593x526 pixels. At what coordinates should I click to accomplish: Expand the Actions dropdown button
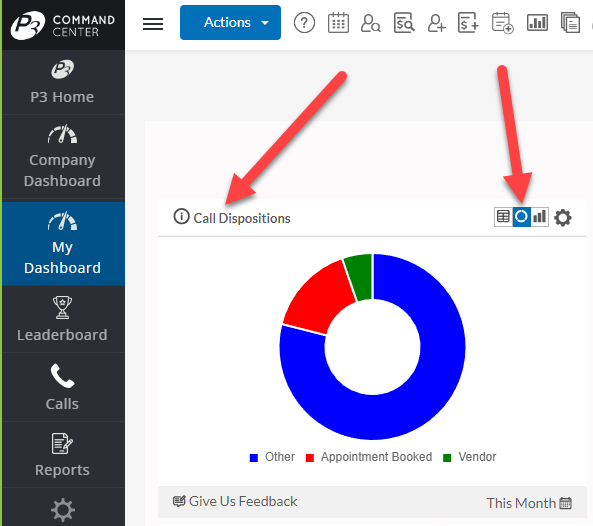(x=230, y=22)
